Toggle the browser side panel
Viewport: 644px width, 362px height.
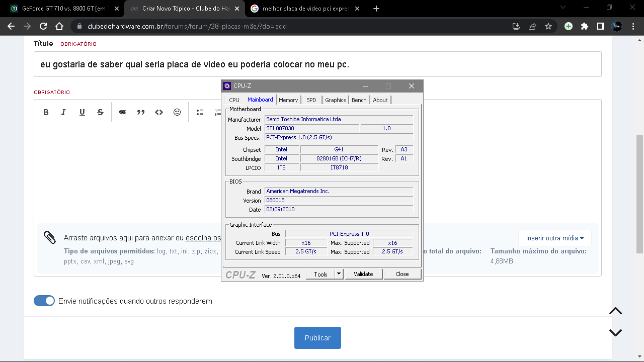(x=601, y=26)
